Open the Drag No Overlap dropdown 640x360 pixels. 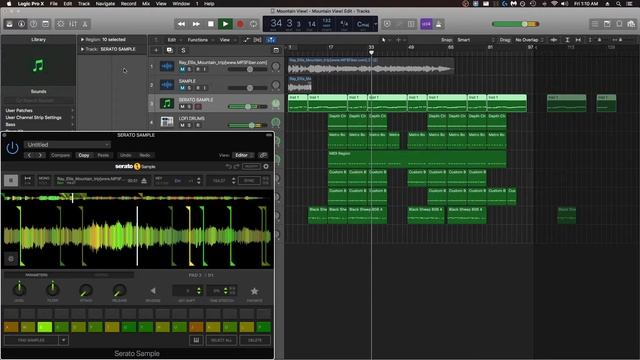coord(529,40)
